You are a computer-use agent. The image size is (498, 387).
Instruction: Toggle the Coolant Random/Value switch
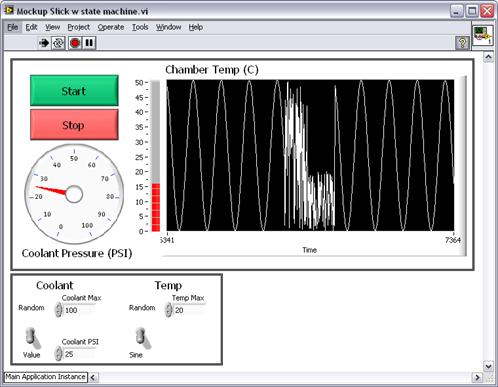pos(33,338)
